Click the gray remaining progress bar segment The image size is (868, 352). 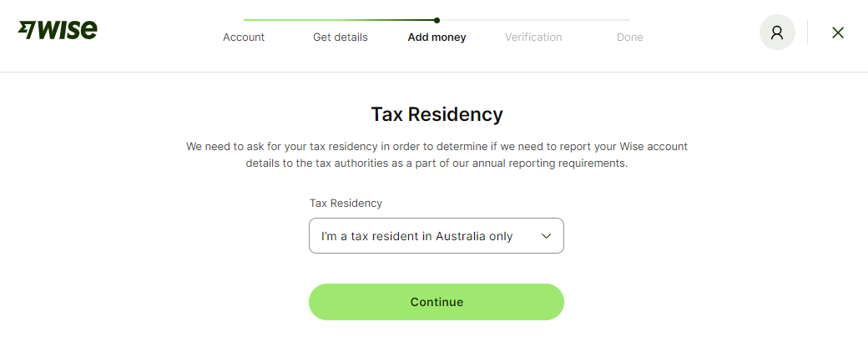534,20
